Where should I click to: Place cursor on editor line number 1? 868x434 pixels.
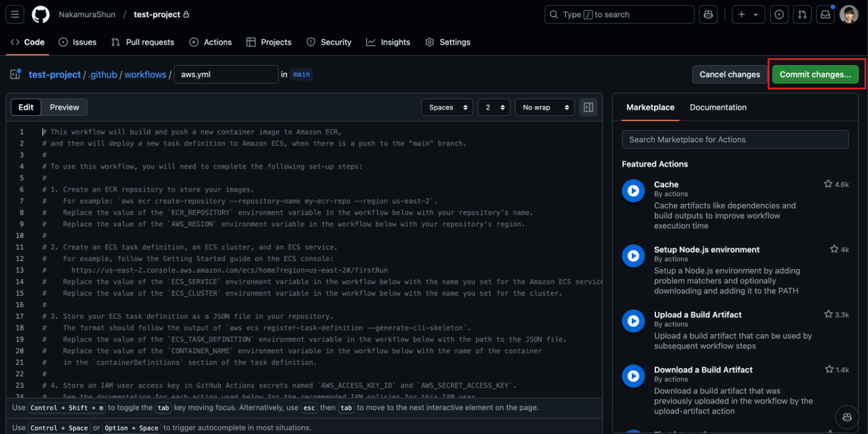[22, 132]
